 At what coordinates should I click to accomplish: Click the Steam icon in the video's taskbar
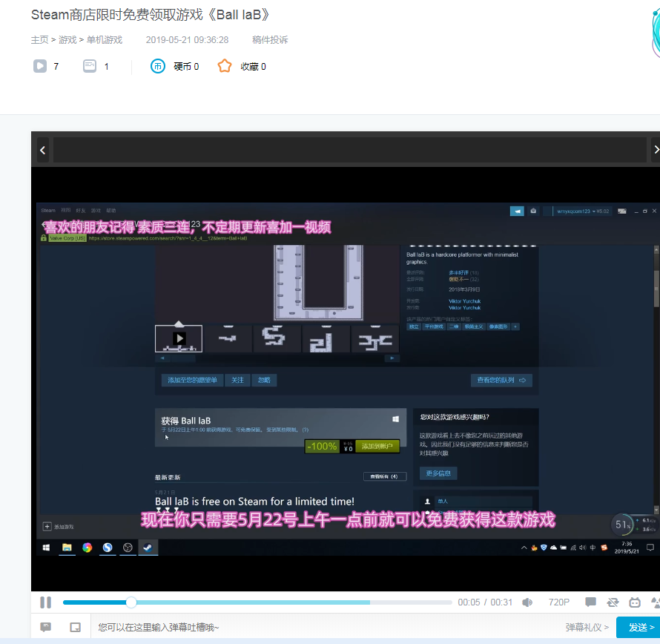(x=148, y=547)
